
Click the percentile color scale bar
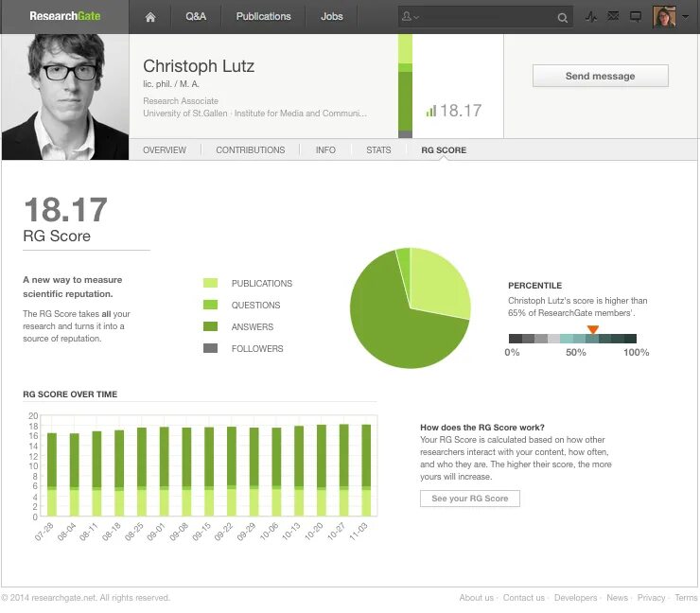pyautogui.click(x=572, y=339)
